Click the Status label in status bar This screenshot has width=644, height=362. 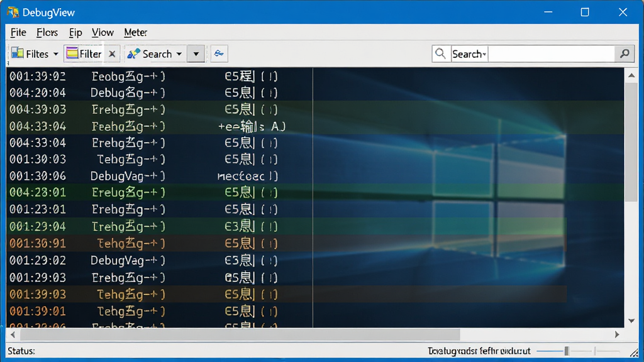(x=21, y=351)
